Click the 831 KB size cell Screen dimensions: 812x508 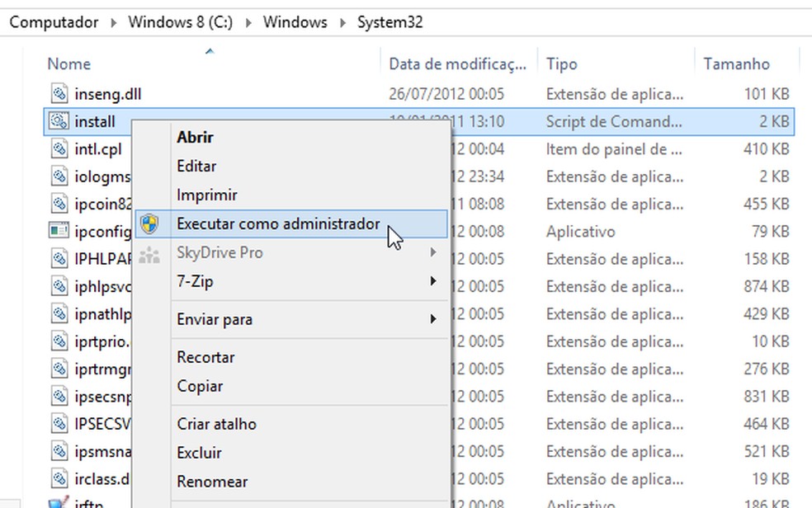coord(767,397)
